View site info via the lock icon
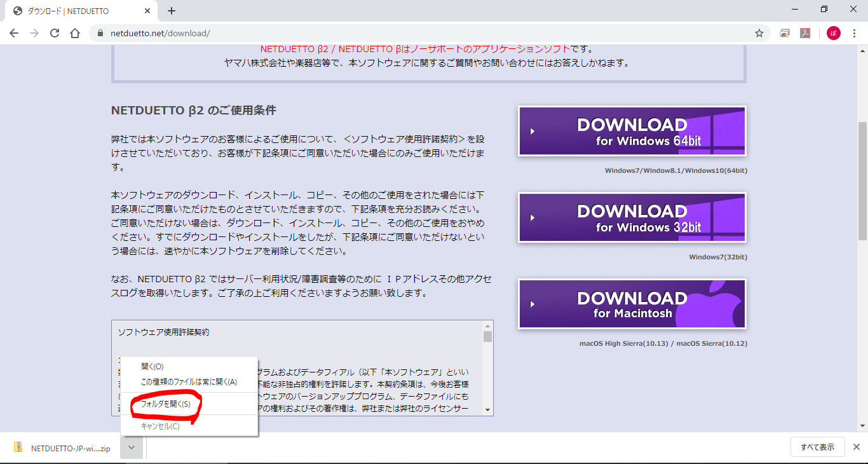The width and height of the screenshot is (868, 464). coord(99,33)
